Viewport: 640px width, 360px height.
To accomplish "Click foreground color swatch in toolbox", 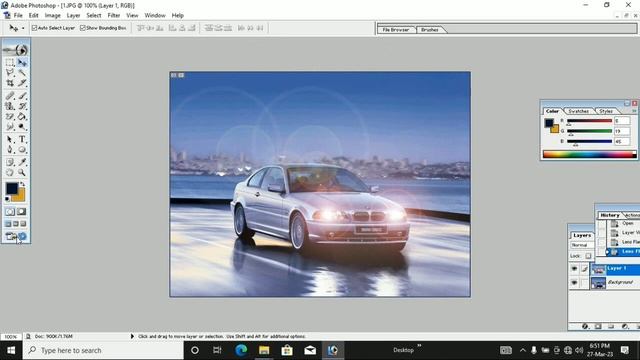I will (12, 188).
